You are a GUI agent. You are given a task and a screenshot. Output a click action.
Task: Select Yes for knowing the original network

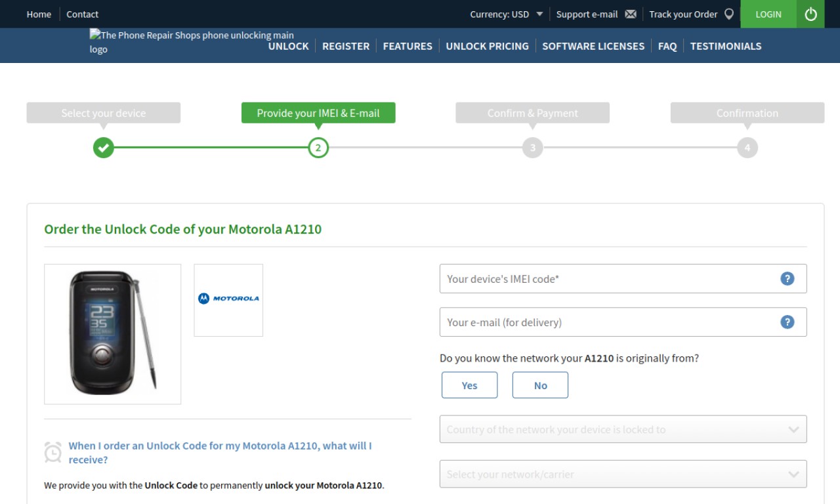470,385
